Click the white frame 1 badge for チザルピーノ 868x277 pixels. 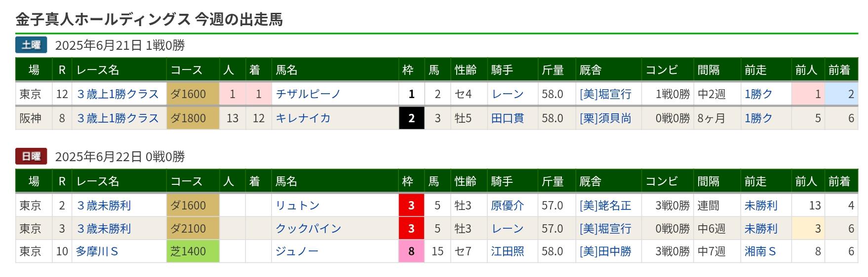[x=411, y=94]
